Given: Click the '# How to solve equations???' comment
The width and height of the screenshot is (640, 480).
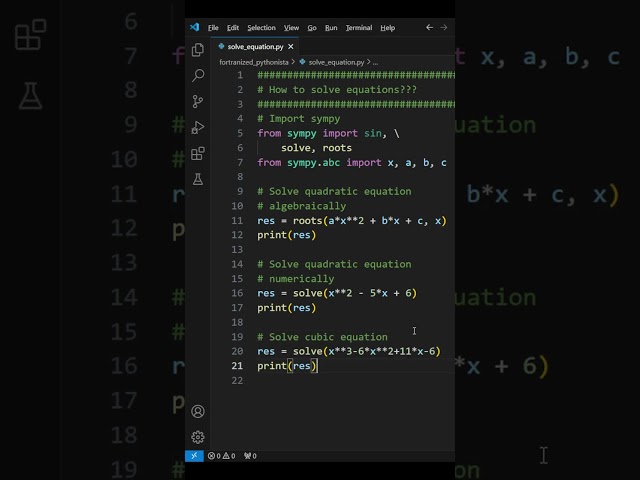Looking at the screenshot, I should click(x=337, y=90).
